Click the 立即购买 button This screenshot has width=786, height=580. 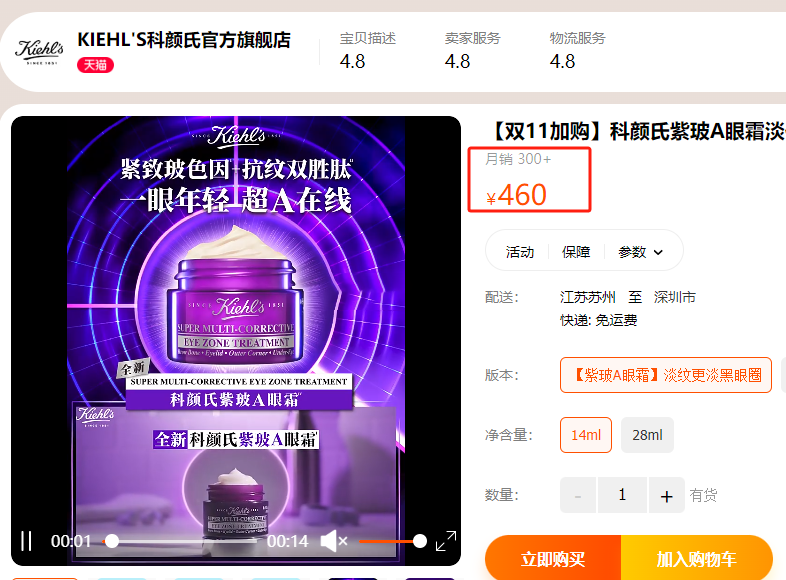(553, 558)
